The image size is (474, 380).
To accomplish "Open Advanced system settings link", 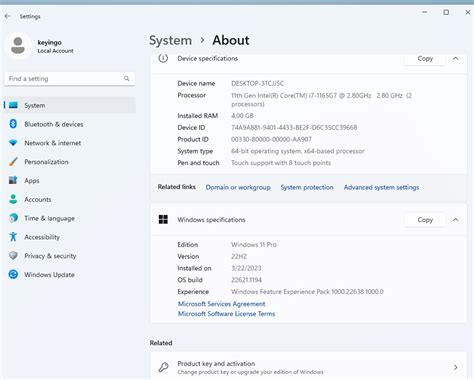I will (x=381, y=187).
